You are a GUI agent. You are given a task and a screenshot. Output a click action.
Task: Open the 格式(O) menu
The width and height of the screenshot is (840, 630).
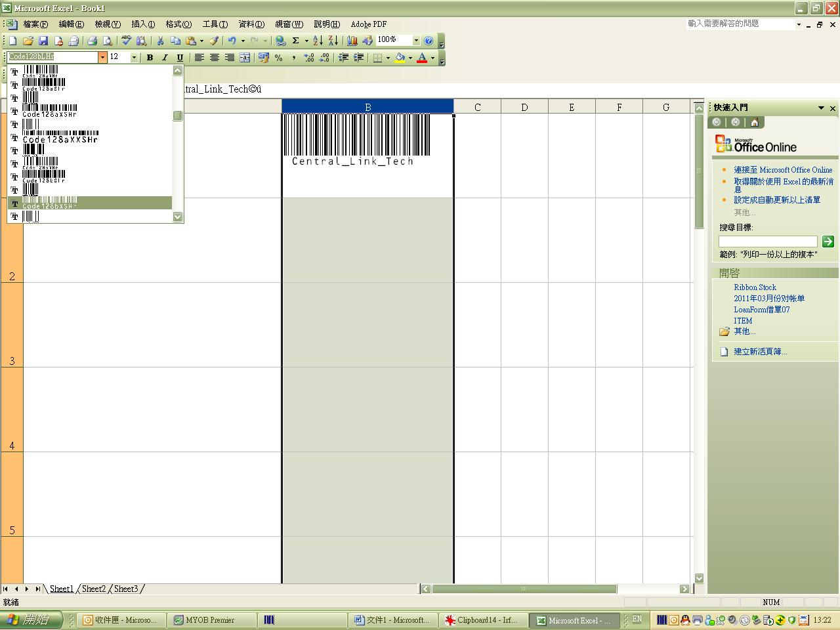click(178, 24)
